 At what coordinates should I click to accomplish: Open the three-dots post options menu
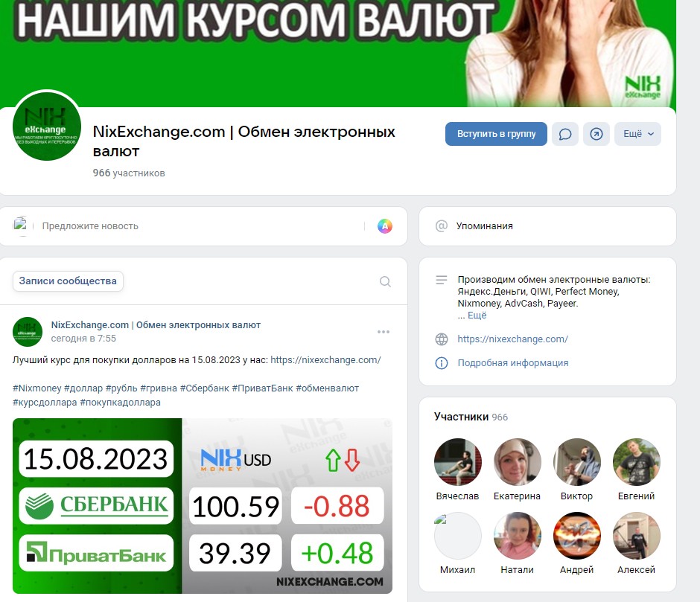pos(384,332)
